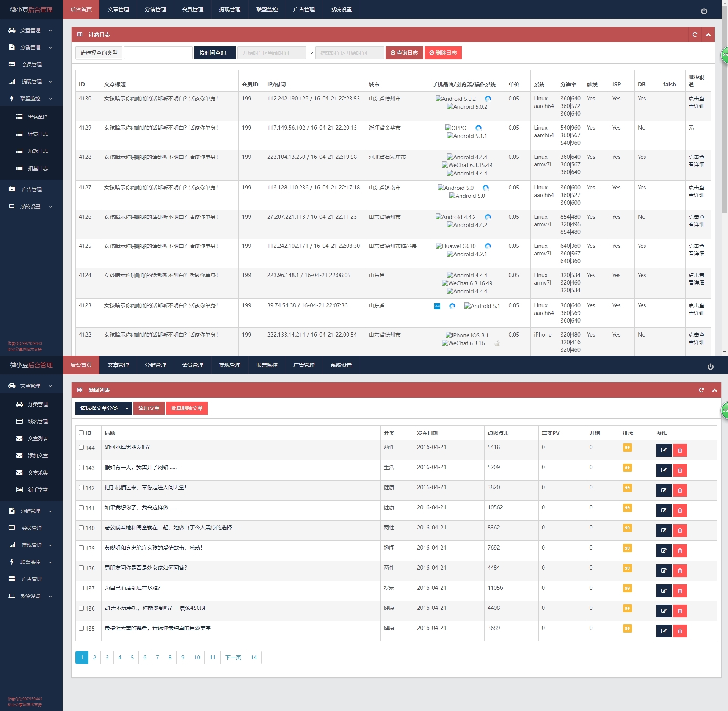Image resolution: width=728 pixels, height=711 pixels.
Task: Open the 请选择查询类型 dropdown
Action: pos(99,53)
